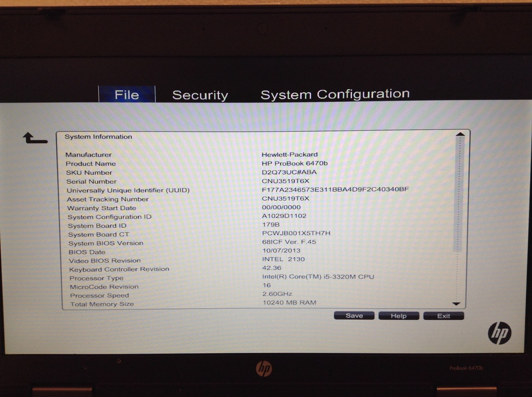The height and width of the screenshot is (397, 532).
Task: Click the Hewlett-Packard value
Action: 290,154
